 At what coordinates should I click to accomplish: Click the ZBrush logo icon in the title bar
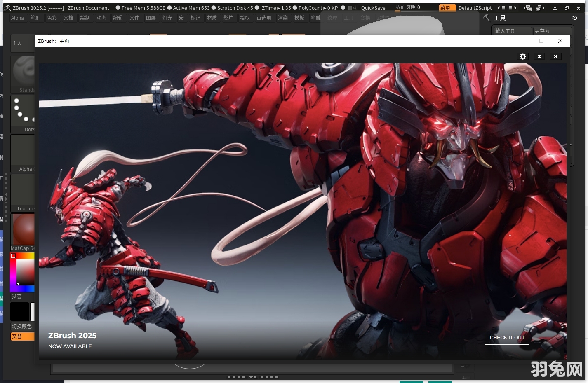(x=7, y=7)
